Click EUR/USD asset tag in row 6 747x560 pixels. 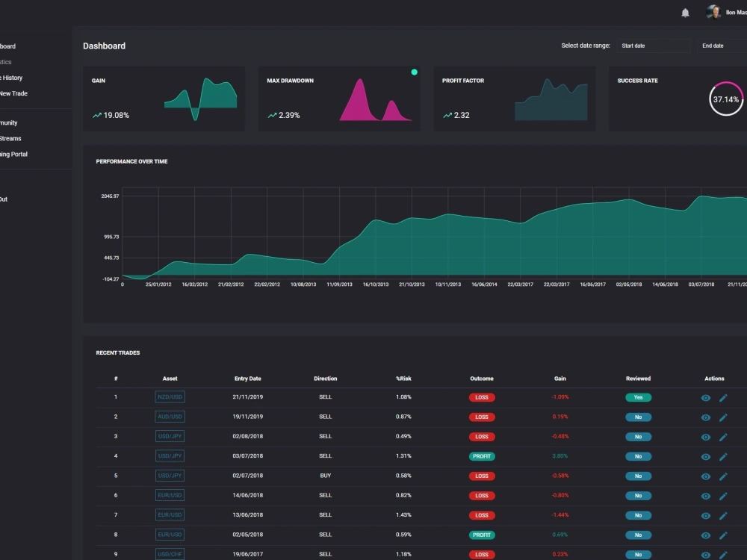coord(170,495)
